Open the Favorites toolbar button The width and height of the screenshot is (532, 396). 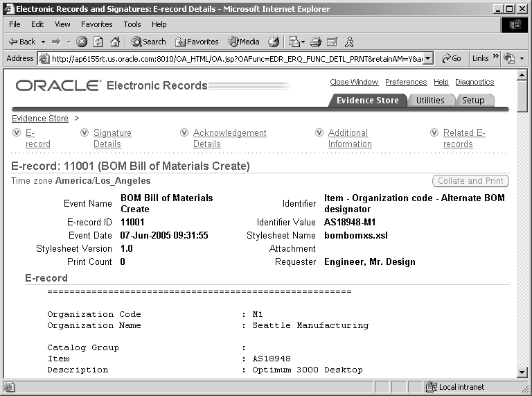(197, 42)
